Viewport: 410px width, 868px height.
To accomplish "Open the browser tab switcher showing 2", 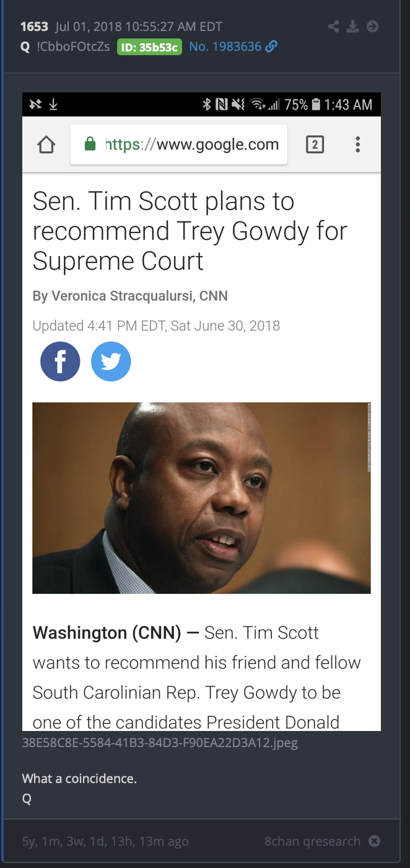I will [x=315, y=145].
